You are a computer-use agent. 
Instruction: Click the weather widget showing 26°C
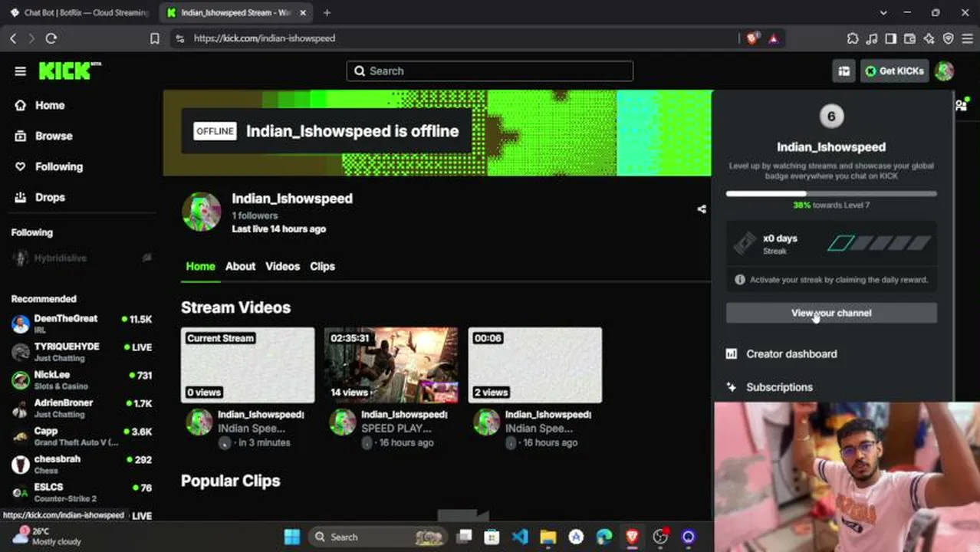[x=46, y=536]
